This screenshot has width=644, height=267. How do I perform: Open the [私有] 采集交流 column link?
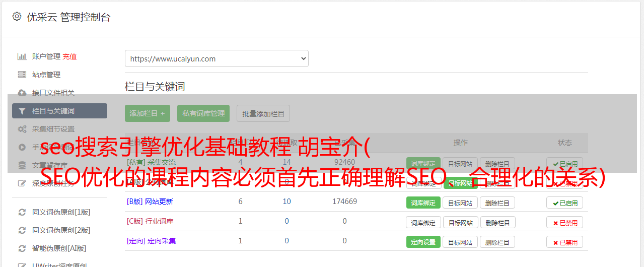tap(152, 162)
